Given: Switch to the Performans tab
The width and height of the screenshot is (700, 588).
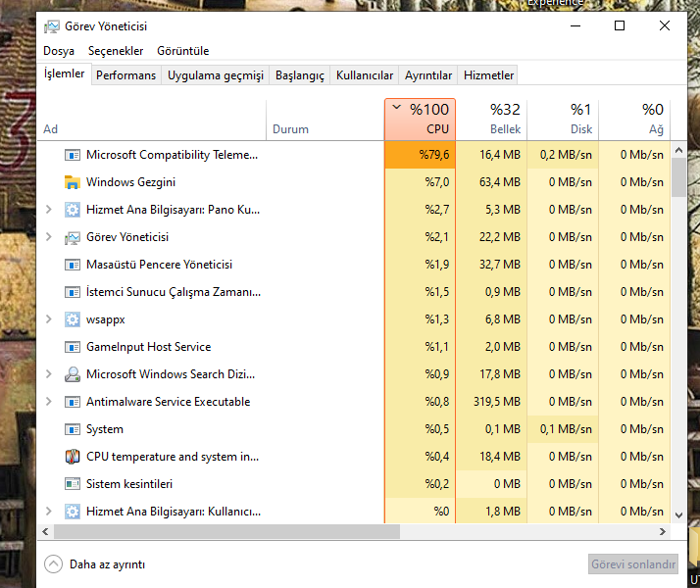Looking at the screenshot, I should pos(125,75).
